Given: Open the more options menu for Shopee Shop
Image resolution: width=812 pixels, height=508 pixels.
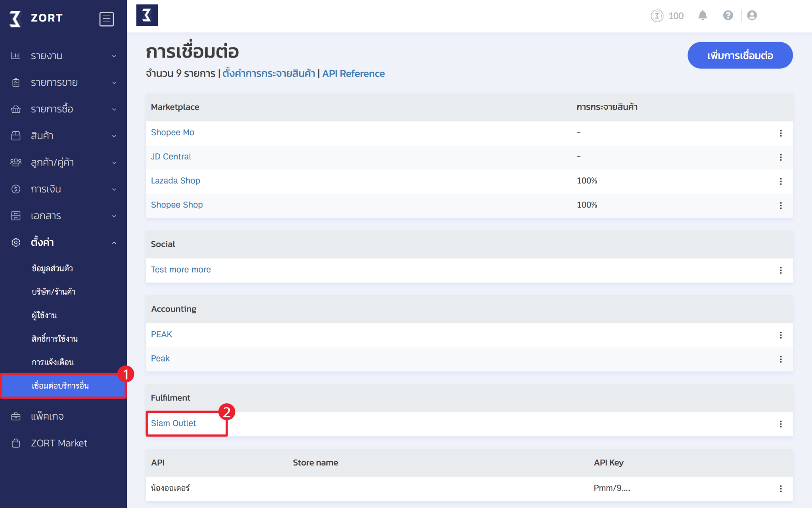Looking at the screenshot, I should [x=781, y=206].
